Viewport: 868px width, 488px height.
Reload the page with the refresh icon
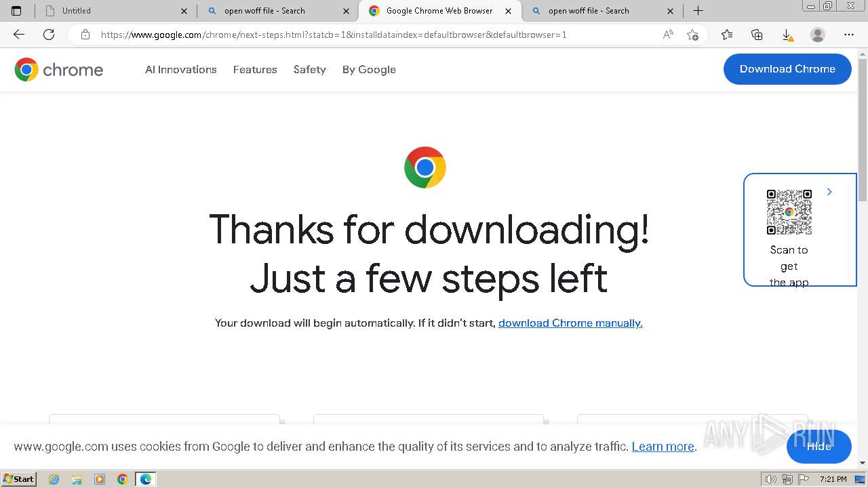(49, 35)
